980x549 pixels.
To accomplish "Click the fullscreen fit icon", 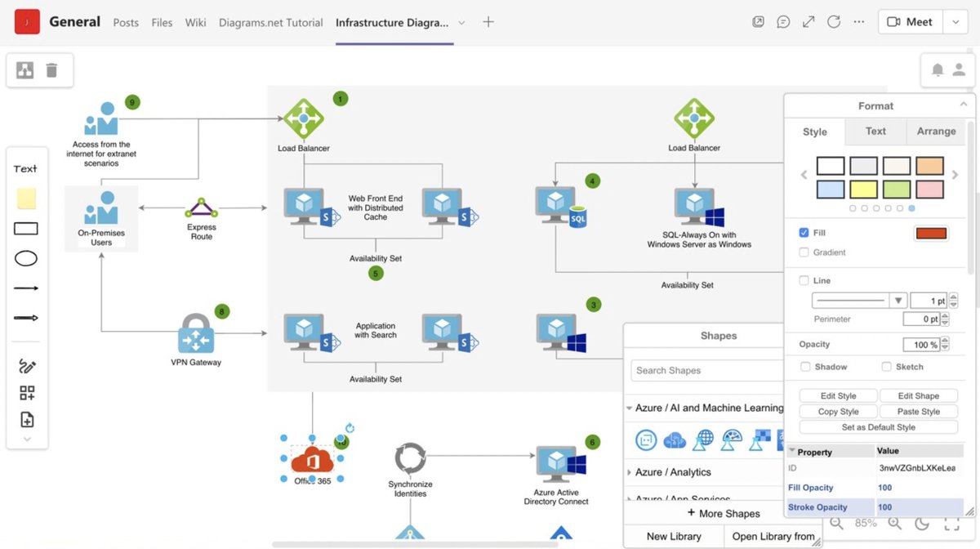I will pyautogui.click(x=951, y=523).
